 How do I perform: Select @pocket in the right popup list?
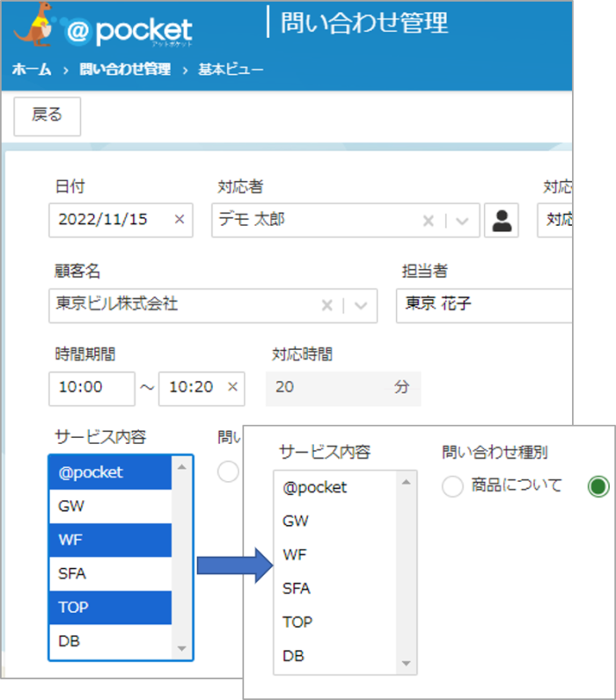click(335, 487)
